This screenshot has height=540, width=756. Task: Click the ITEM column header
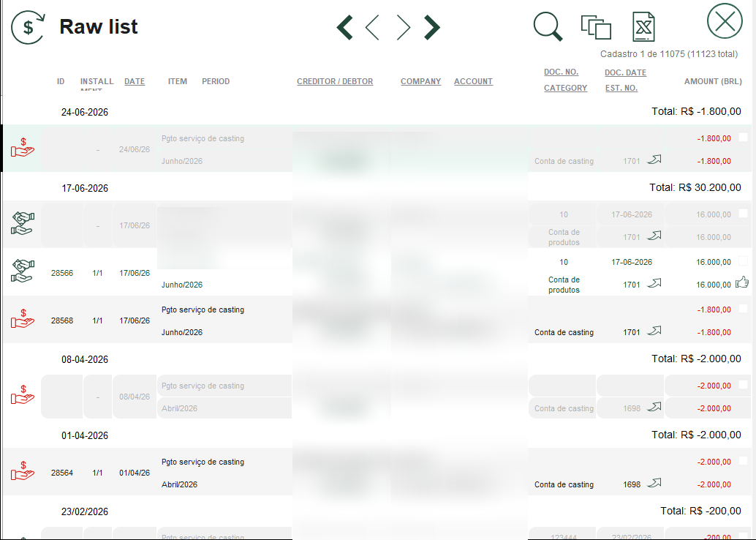(178, 81)
